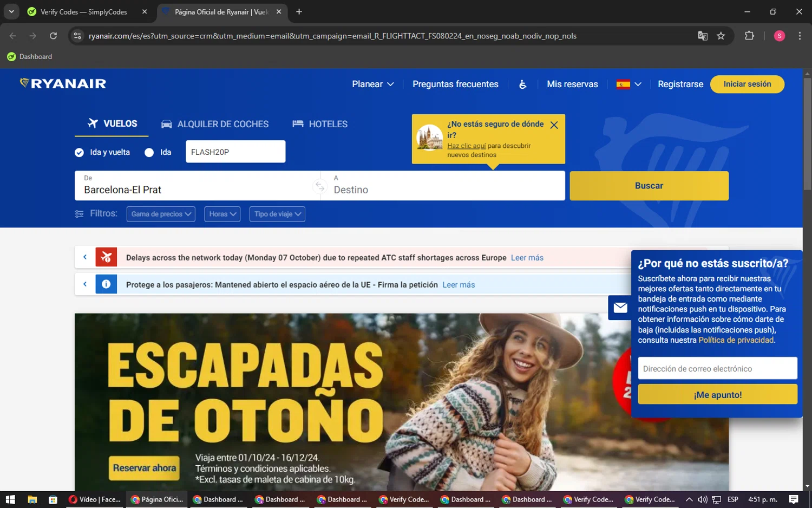Open the Dashboard bookmark

(x=30, y=56)
